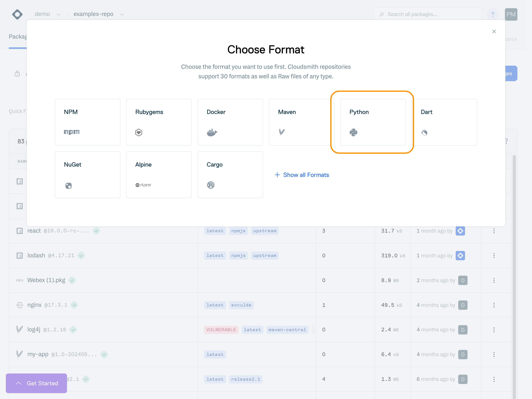Switch to the Packages tab
Screen dimensions: 532x399
pos(18,37)
